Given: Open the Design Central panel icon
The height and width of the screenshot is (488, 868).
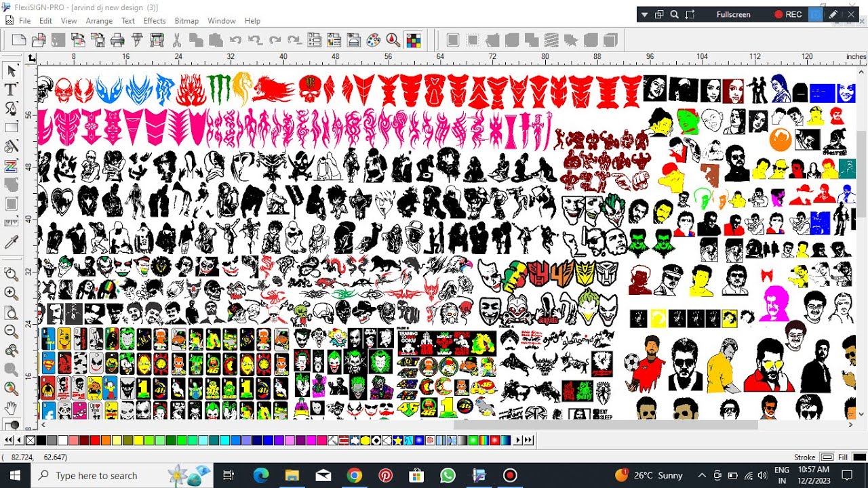Looking at the screenshot, I should [314, 41].
